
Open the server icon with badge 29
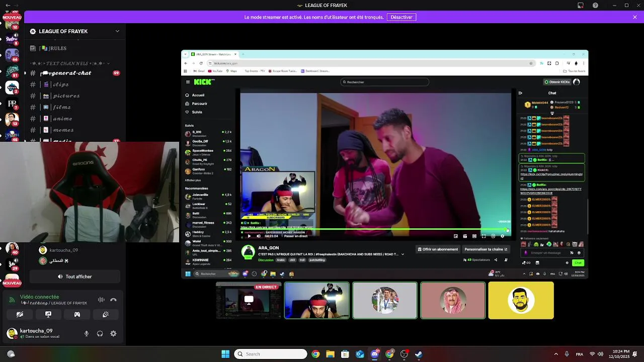click(x=12, y=264)
